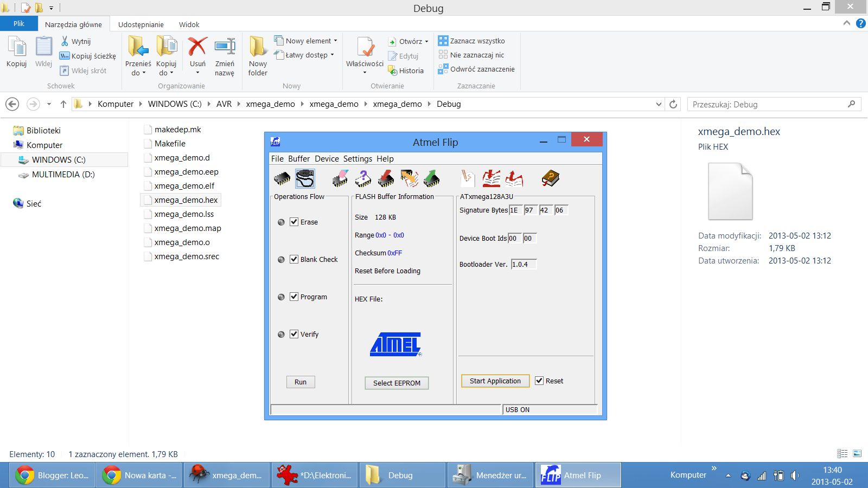Open the Settings menu in Atmel Flip
Image resolution: width=868 pixels, height=488 pixels.
click(358, 159)
